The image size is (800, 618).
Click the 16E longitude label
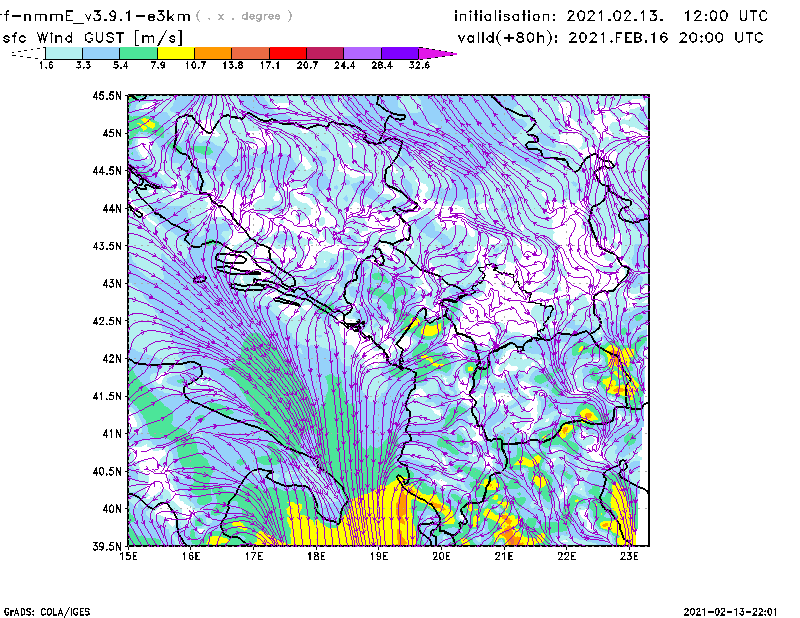click(191, 556)
